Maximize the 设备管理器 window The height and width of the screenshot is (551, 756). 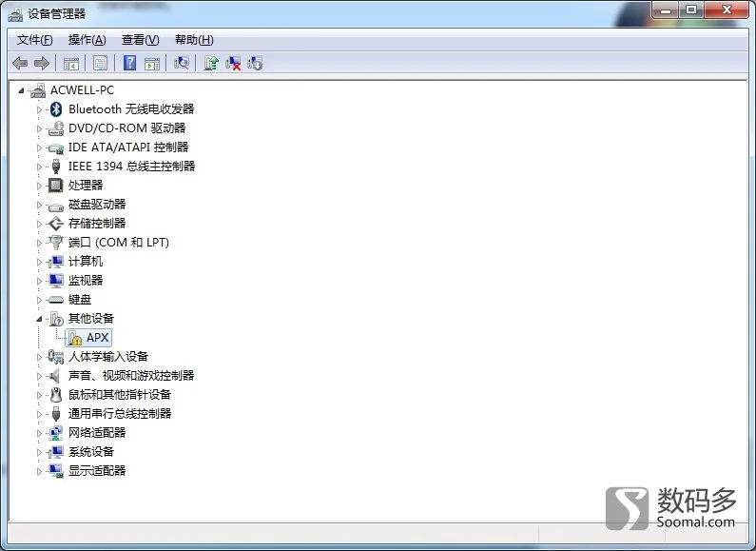[691, 10]
